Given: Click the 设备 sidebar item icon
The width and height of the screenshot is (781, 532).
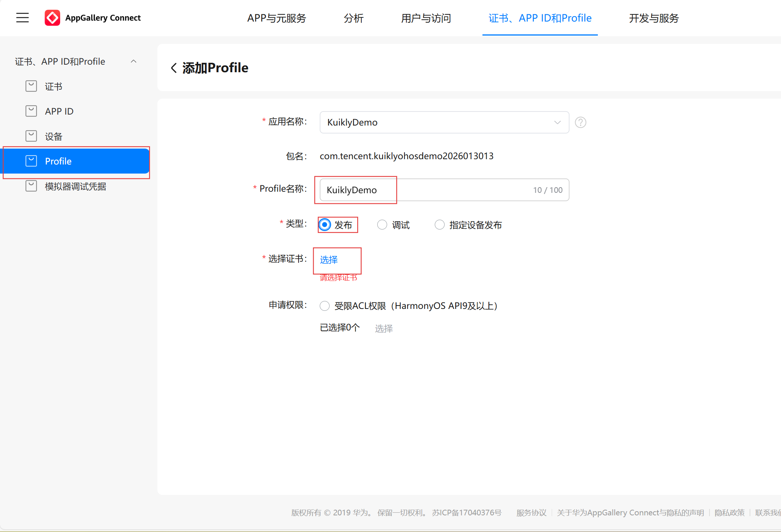Looking at the screenshot, I should (x=31, y=136).
